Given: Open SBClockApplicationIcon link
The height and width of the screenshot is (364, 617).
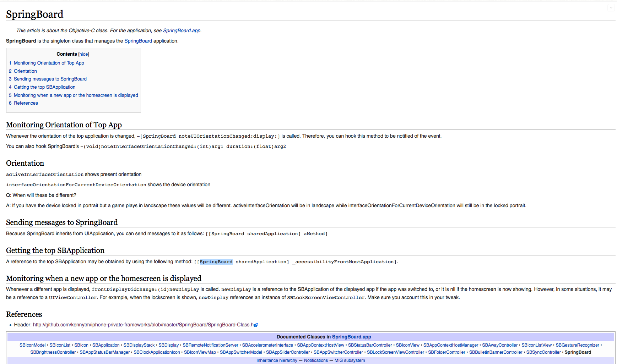Looking at the screenshot, I should coord(157,352).
